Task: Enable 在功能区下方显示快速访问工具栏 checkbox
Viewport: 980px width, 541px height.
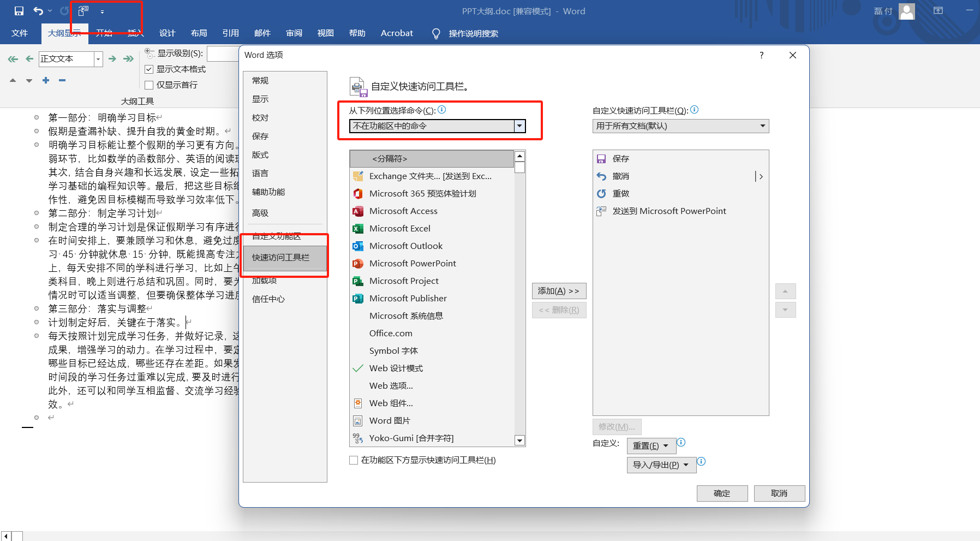Action: pos(354,460)
